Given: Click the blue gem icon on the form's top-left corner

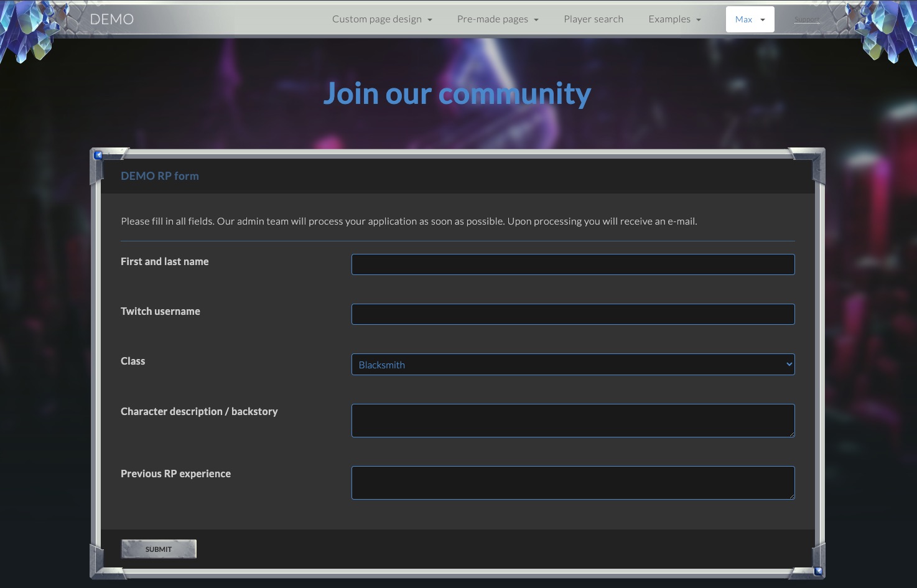Looking at the screenshot, I should (98, 155).
